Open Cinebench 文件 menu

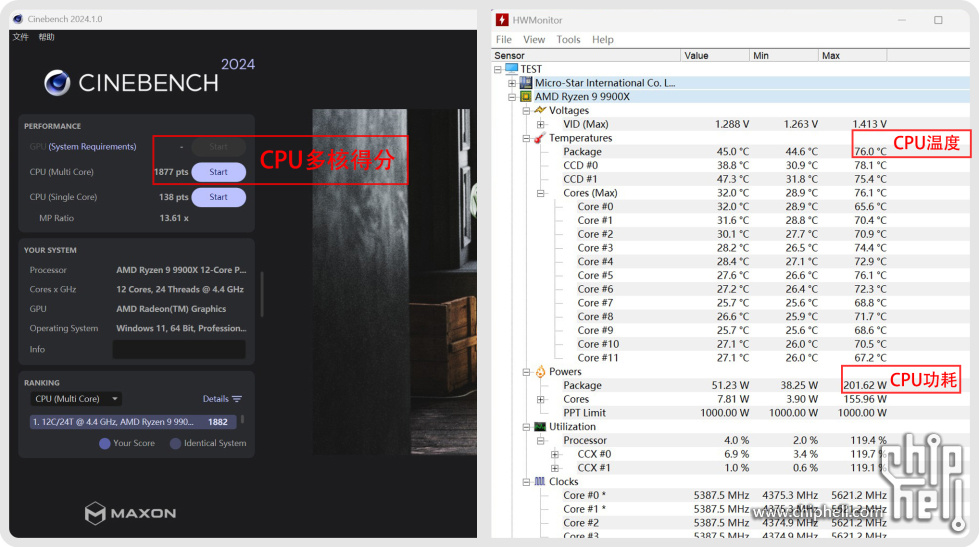pyautogui.click(x=21, y=37)
